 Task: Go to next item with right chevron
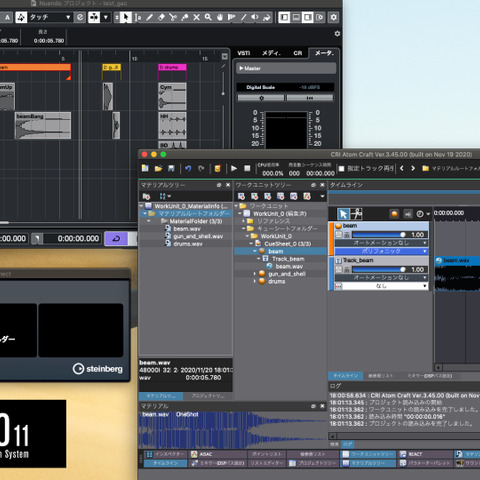point(413,168)
